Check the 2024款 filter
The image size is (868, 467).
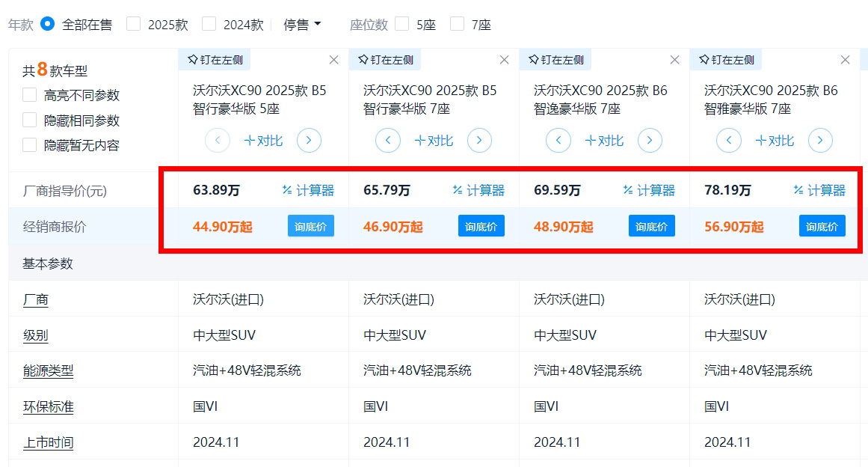coord(209,24)
